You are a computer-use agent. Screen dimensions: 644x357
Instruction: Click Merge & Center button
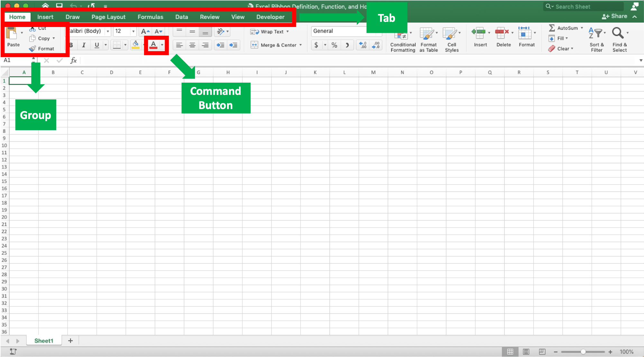click(x=273, y=45)
